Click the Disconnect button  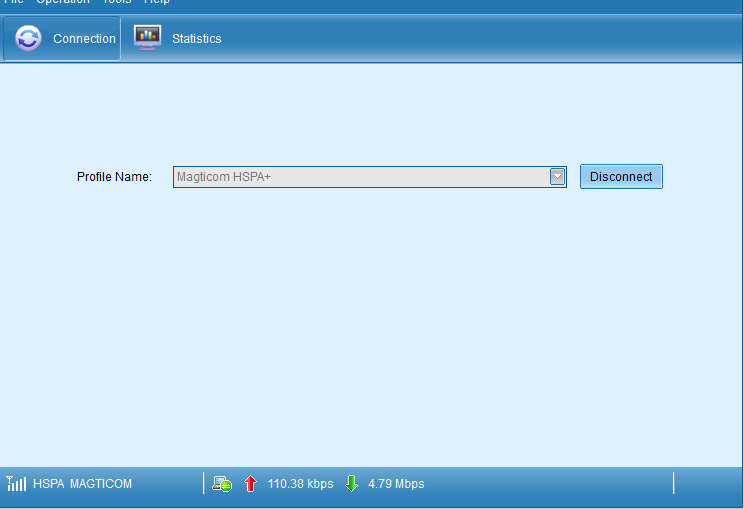coord(621,176)
